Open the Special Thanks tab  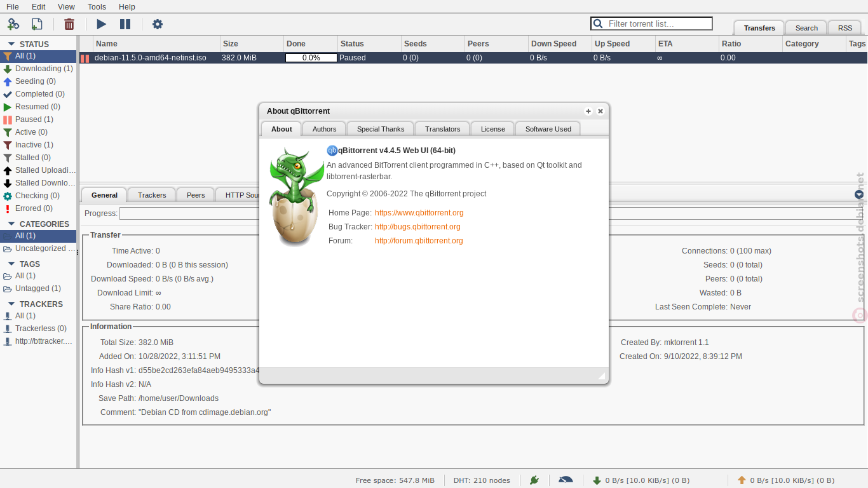coord(381,129)
